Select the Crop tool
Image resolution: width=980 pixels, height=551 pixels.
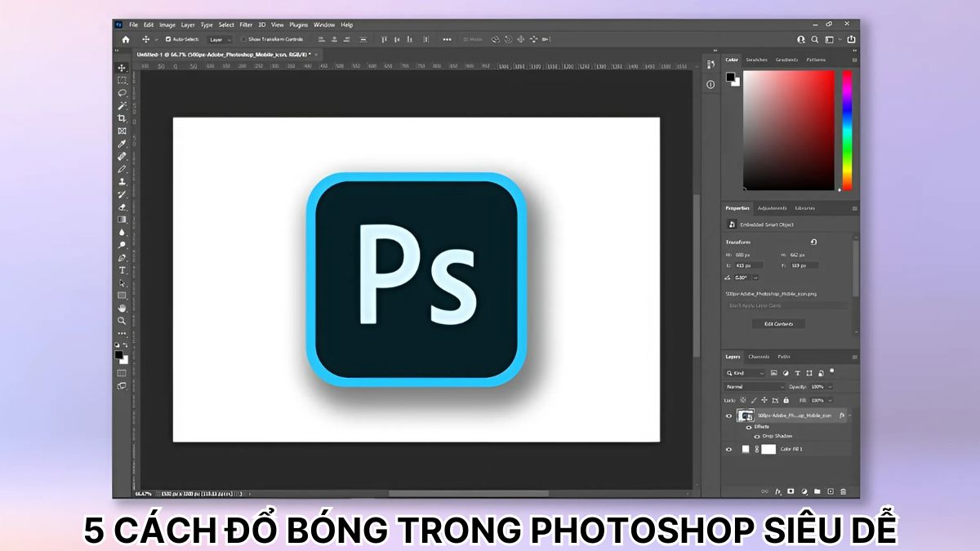coord(122,118)
